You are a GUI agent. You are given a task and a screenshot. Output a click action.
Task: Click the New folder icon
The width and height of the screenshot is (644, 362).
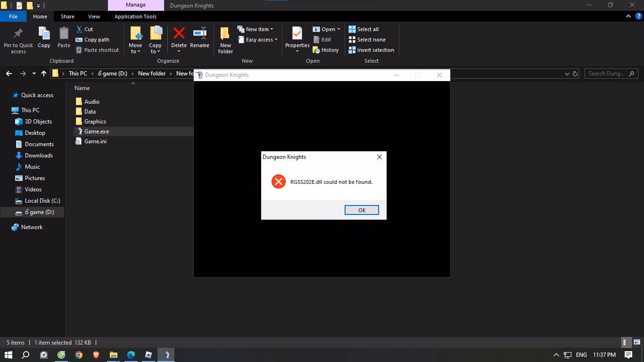coord(225,34)
